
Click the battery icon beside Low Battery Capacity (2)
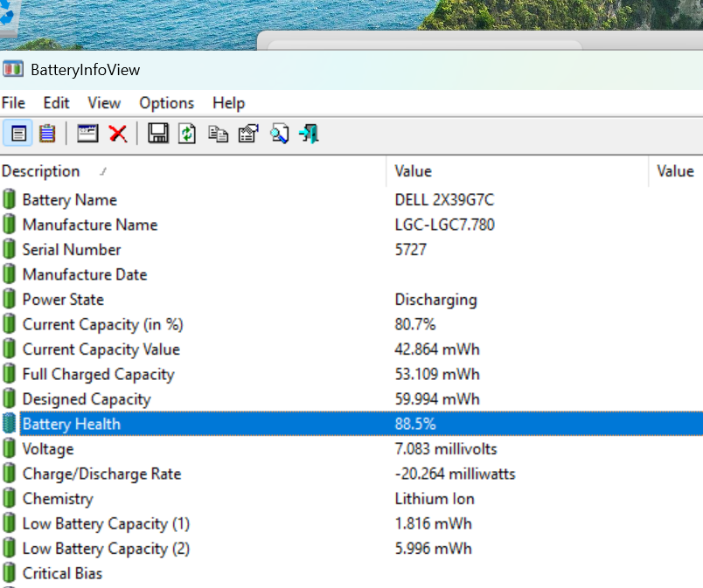[9, 548]
